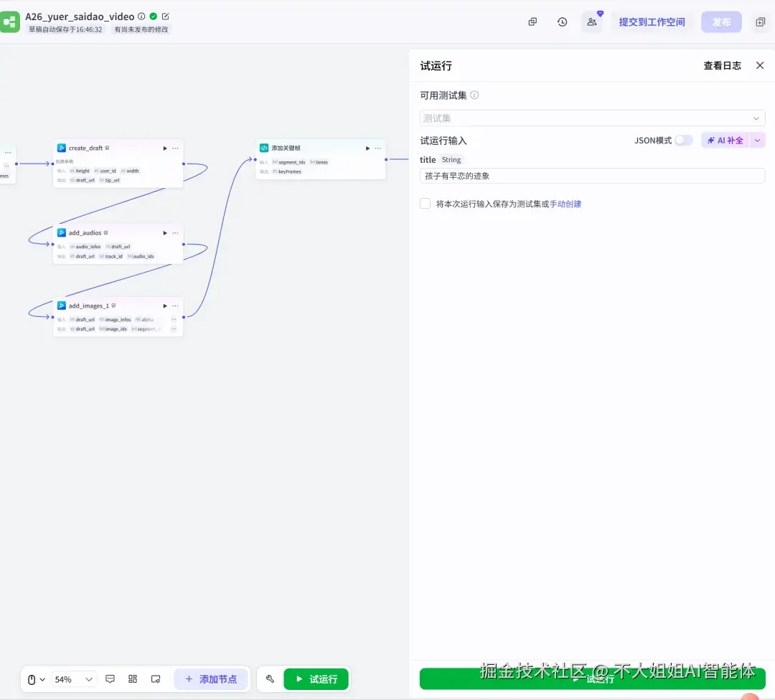The width and height of the screenshot is (775, 700).
Task: Click the 添加关键帧 code node icon
Action: [264, 148]
